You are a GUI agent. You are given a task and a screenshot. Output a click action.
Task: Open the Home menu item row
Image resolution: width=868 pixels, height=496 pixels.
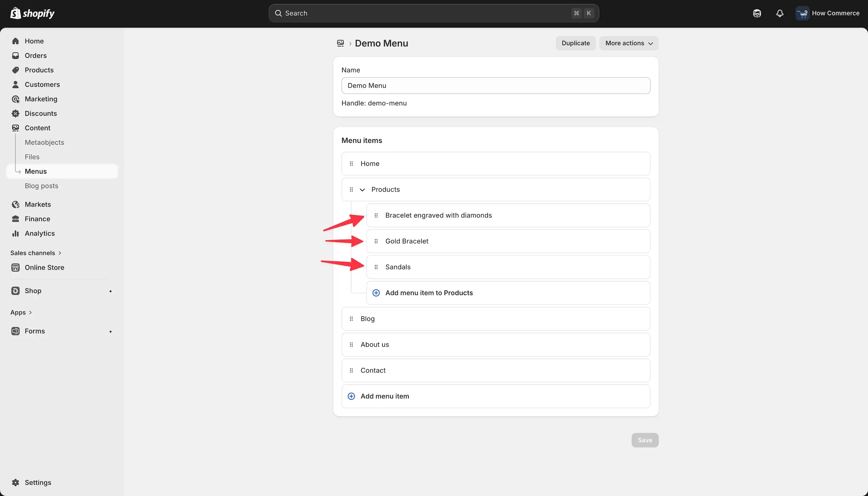[496, 163]
